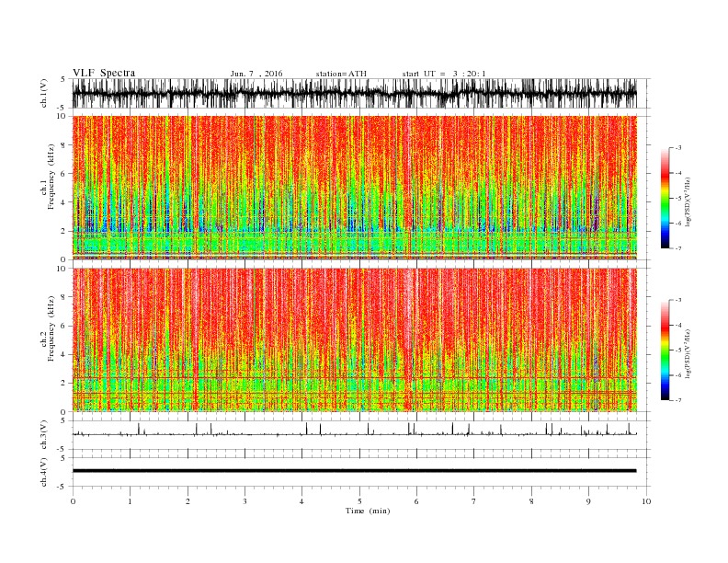This screenshot has width=728, height=563.
Task: Click the -5 label on ch.2 colorbar
Action: pyautogui.click(x=677, y=350)
